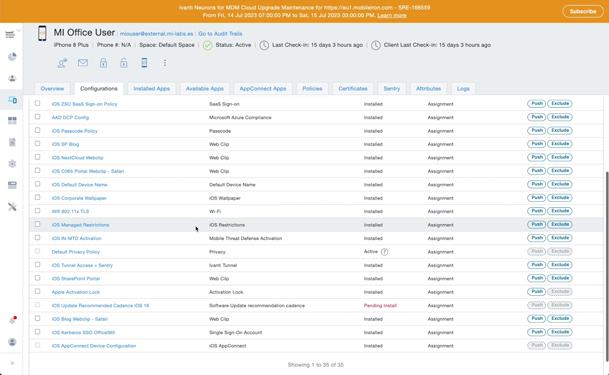The image size is (609, 375).
Task: Open the Policies sidebar icon
Action: [x=12, y=185]
